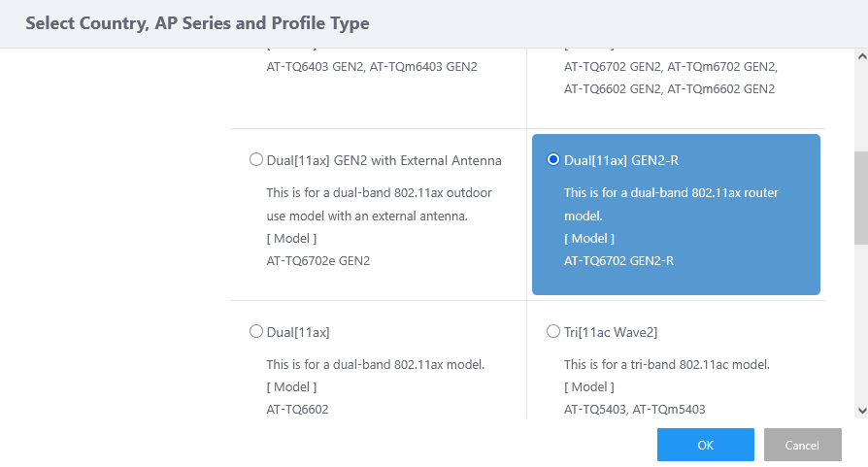Click the AT-TQ6602 GEN2, AT-TQm6602 GEN2 line
Image resolution: width=868 pixels, height=467 pixels.
coord(669,89)
